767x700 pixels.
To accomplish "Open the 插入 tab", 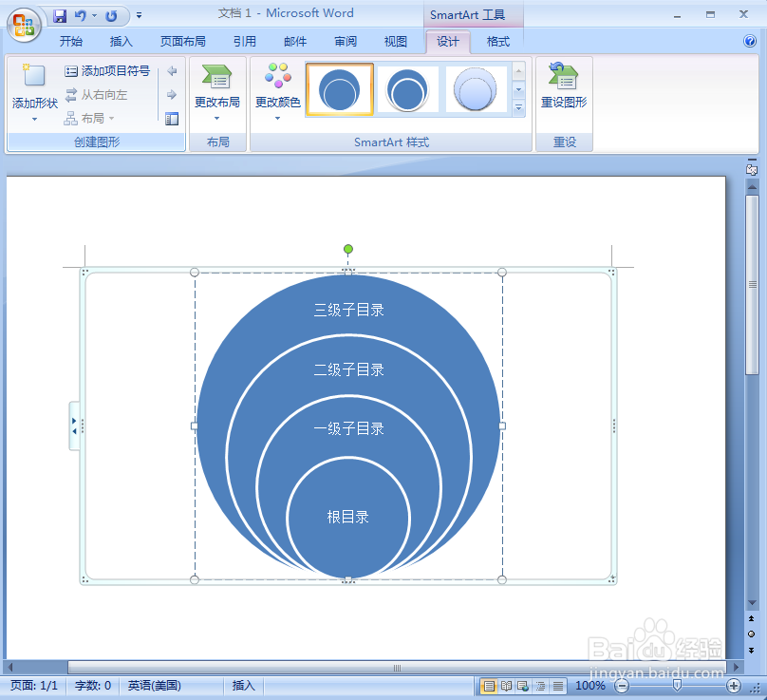I will pos(121,41).
